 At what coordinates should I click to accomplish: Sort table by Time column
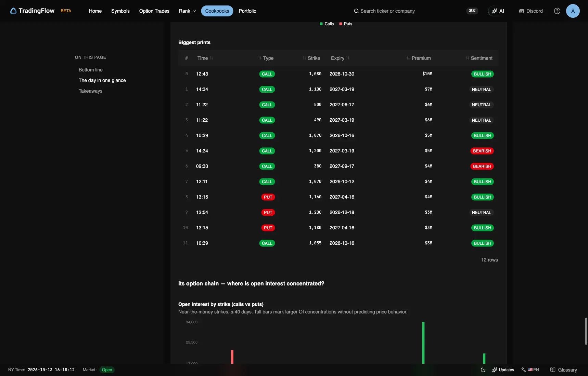205,58
